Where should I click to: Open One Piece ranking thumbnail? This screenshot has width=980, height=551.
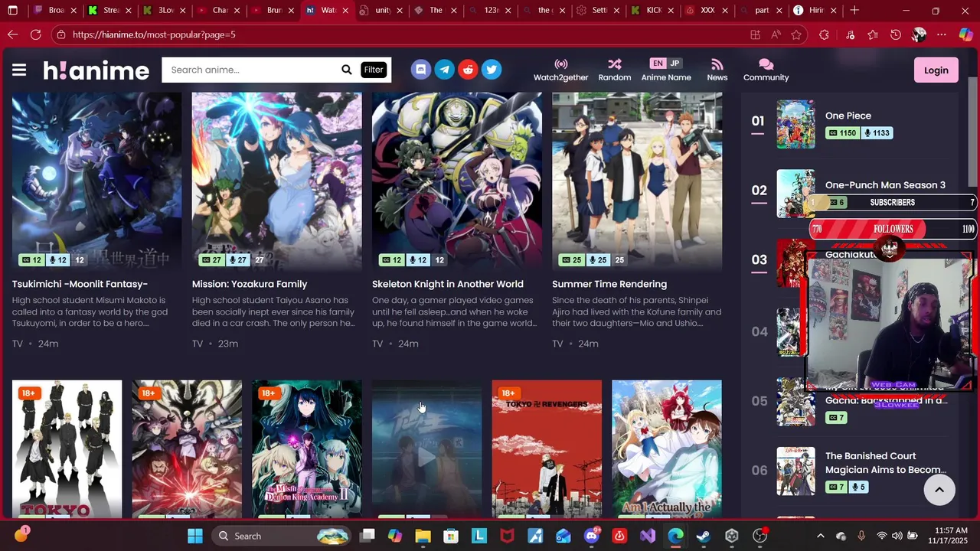tap(795, 124)
